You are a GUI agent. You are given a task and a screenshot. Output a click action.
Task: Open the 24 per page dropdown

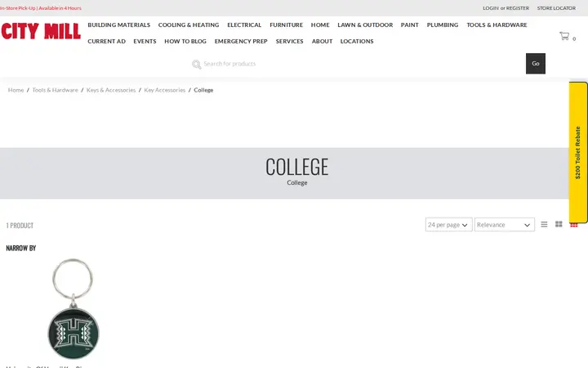coord(448,225)
